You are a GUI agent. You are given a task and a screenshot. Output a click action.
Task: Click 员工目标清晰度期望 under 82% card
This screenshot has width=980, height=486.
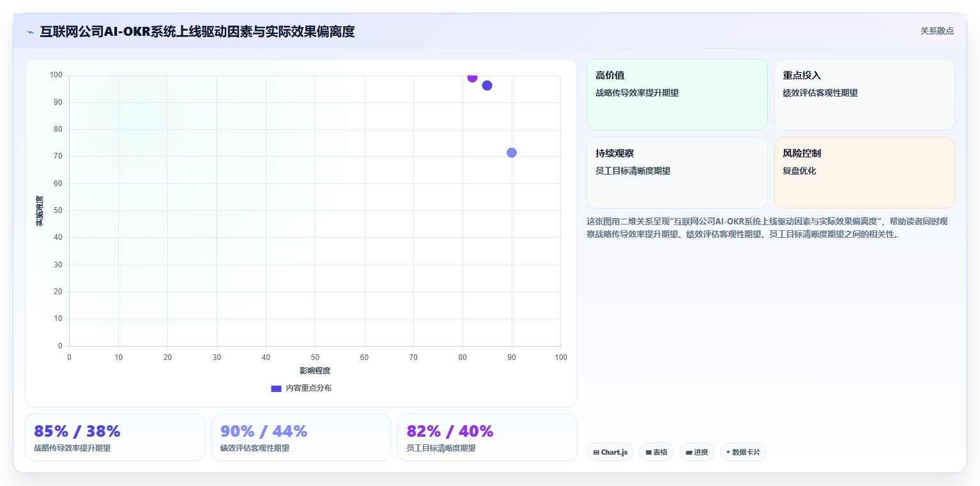click(441, 448)
